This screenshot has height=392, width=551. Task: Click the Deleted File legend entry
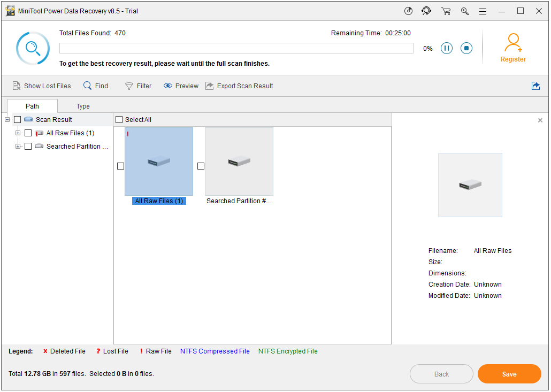pyautogui.click(x=64, y=351)
